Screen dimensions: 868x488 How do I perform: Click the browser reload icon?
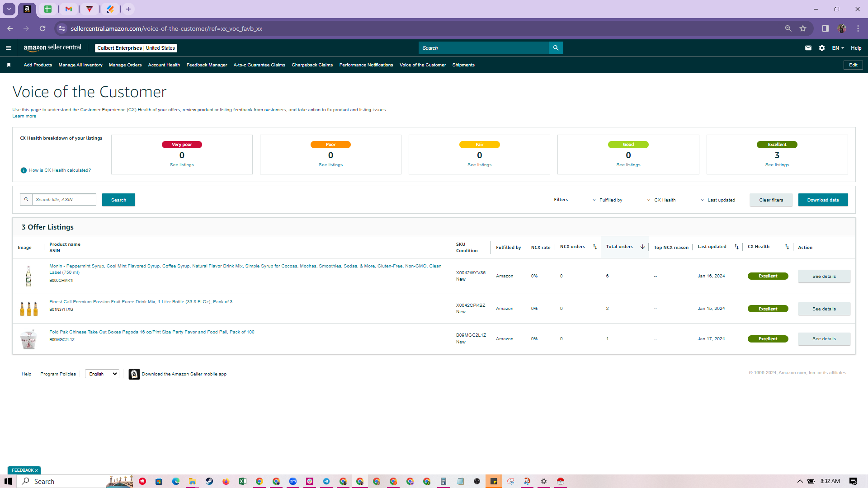[42, 28]
